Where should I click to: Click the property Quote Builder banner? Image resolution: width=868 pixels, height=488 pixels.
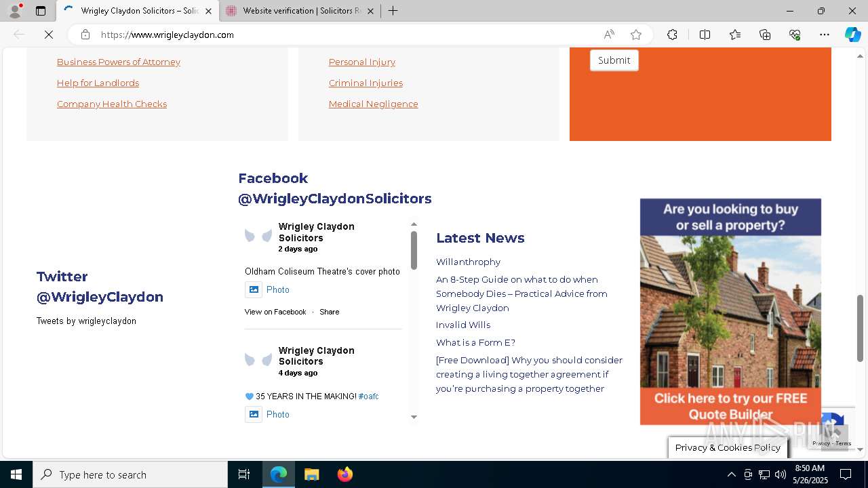(730, 312)
